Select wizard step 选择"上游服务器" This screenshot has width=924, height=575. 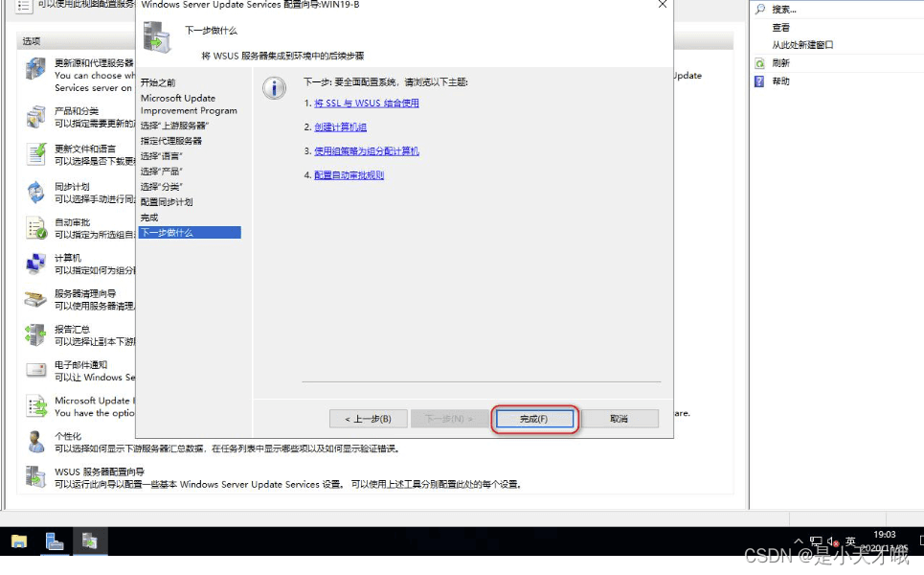pyautogui.click(x=174, y=126)
